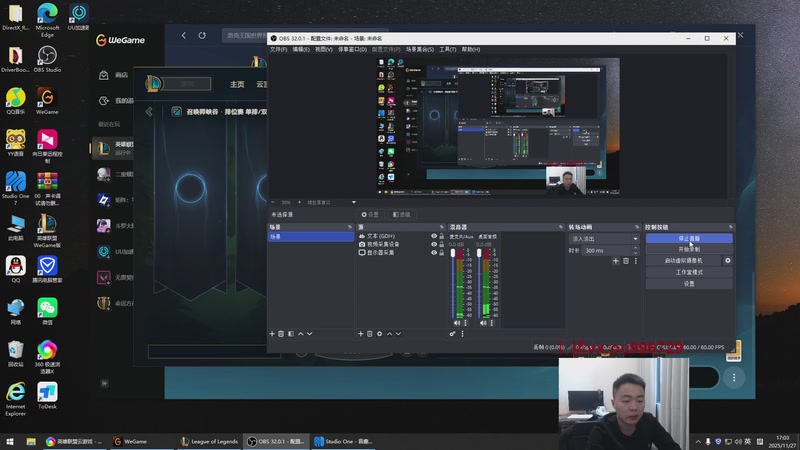
Task: Open the WeGame desktop shortcut
Action: [47, 101]
